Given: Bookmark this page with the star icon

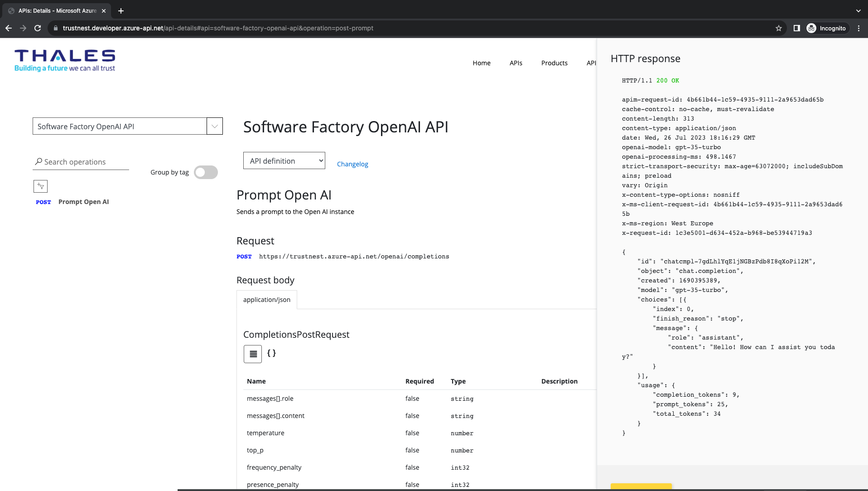Looking at the screenshot, I should tap(779, 28).
